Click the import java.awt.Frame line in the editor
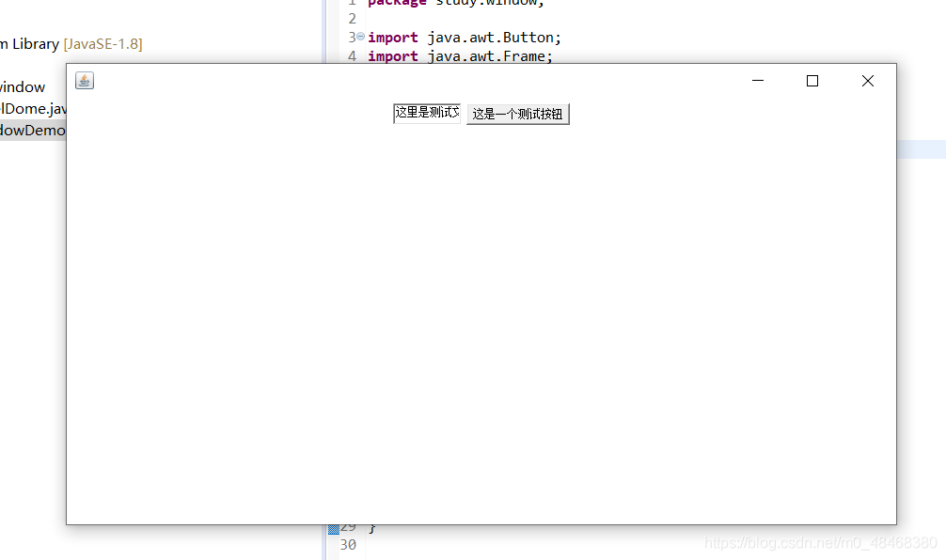The width and height of the screenshot is (946, 560). pyautogui.click(x=460, y=56)
